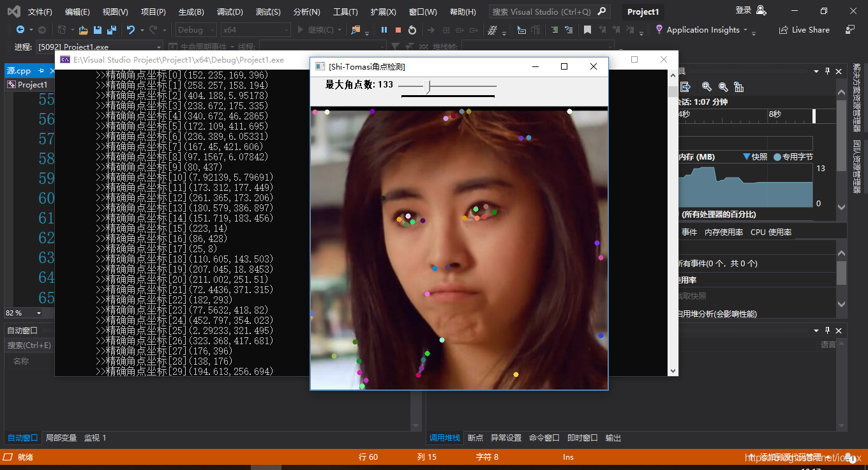This screenshot has height=470, width=868.
Task: Open the process dropdown showing [5092] Project1.exe
Action: 100,47
